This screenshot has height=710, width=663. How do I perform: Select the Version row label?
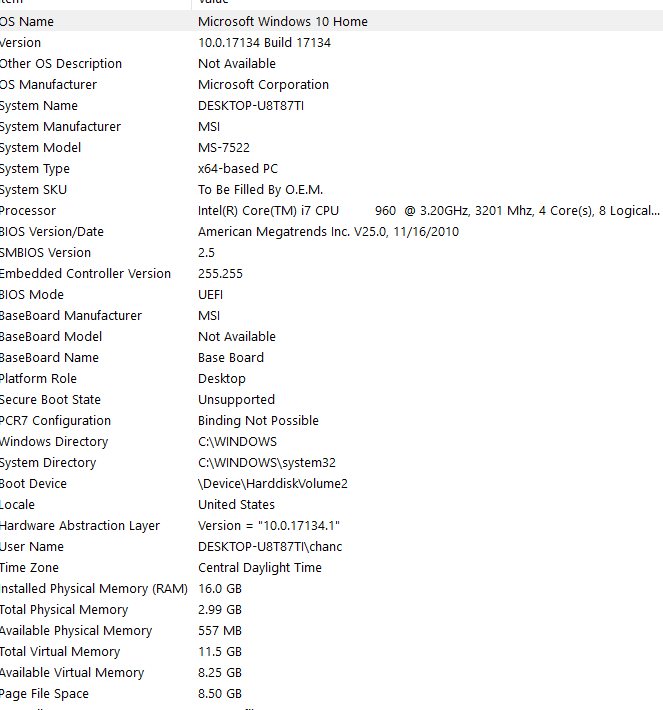click(x=20, y=43)
